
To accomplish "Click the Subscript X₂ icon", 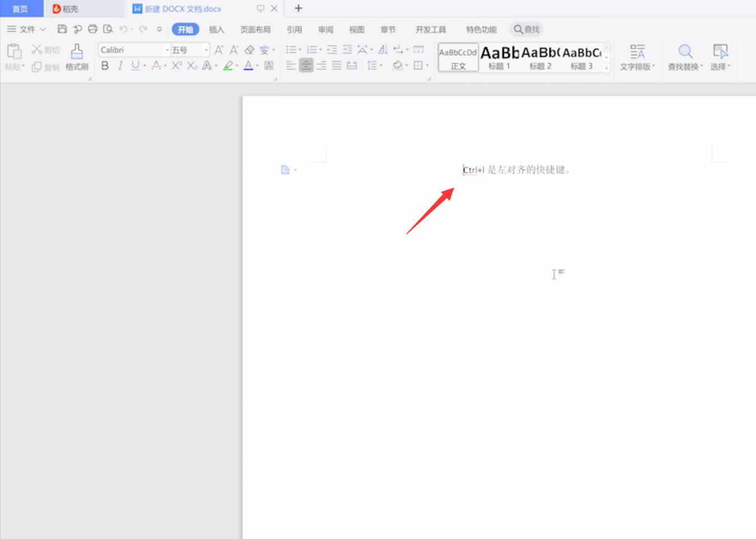I will (192, 65).
